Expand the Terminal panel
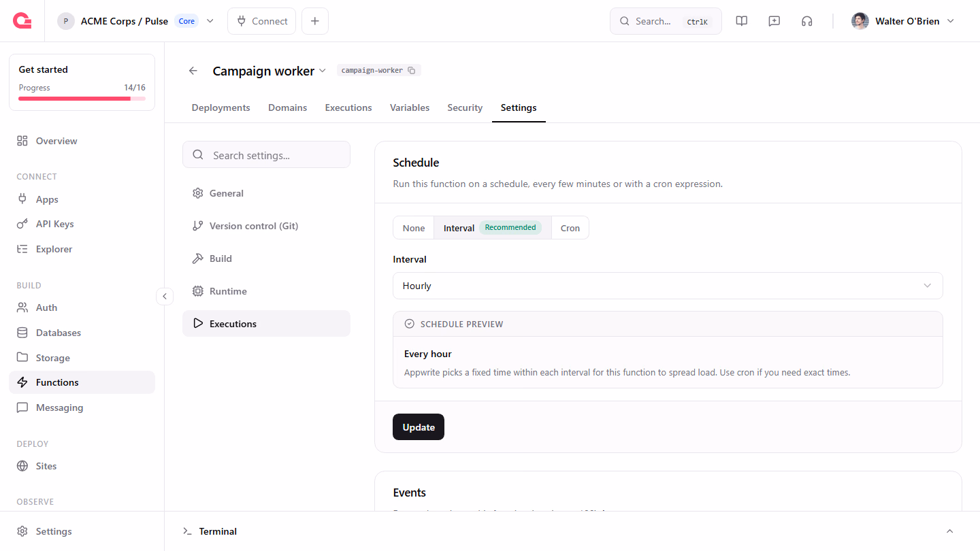This screenshot has height=551, width=980. coord(950,531)
